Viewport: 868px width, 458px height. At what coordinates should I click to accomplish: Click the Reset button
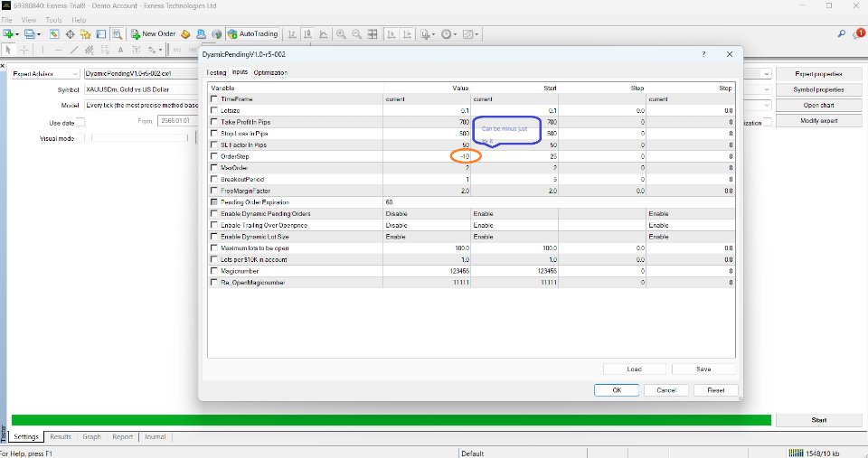716,390
